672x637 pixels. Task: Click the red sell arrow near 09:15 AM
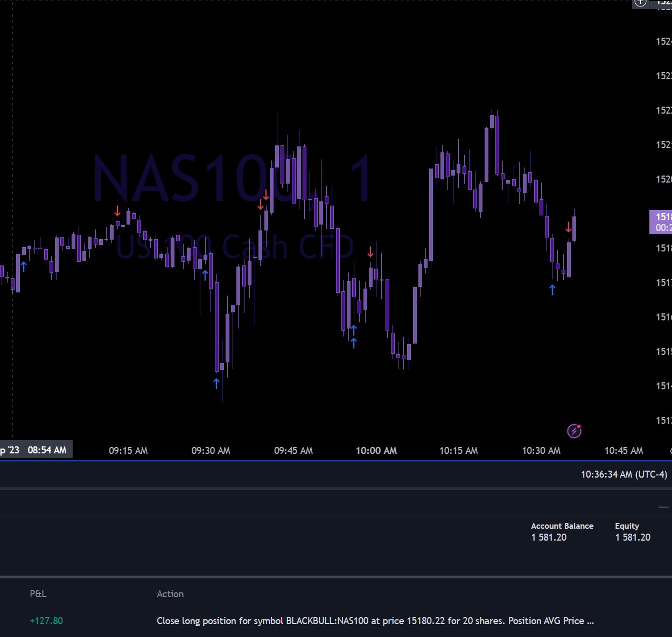click(x=117, y=211)
